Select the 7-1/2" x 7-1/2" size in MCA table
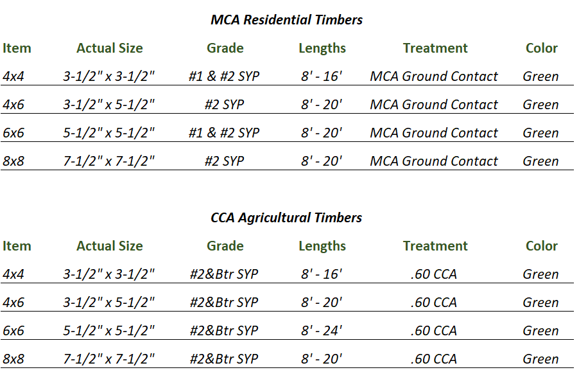 108,161
